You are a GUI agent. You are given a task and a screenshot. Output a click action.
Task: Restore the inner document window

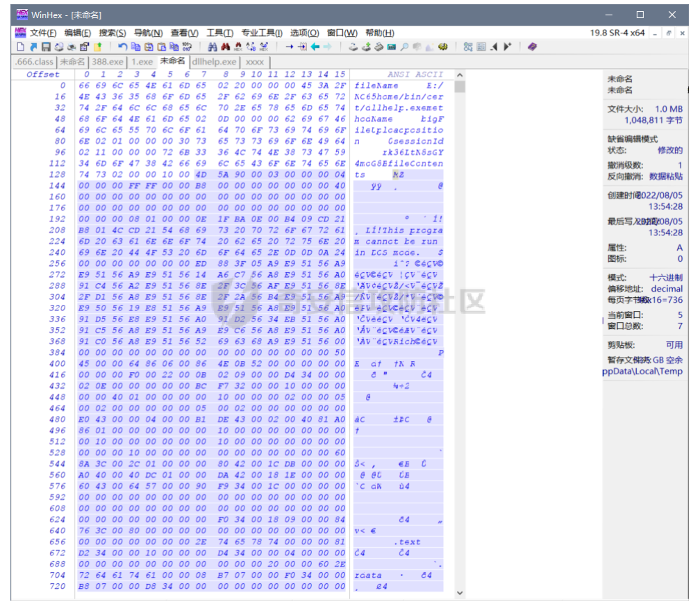coord(669,33)
